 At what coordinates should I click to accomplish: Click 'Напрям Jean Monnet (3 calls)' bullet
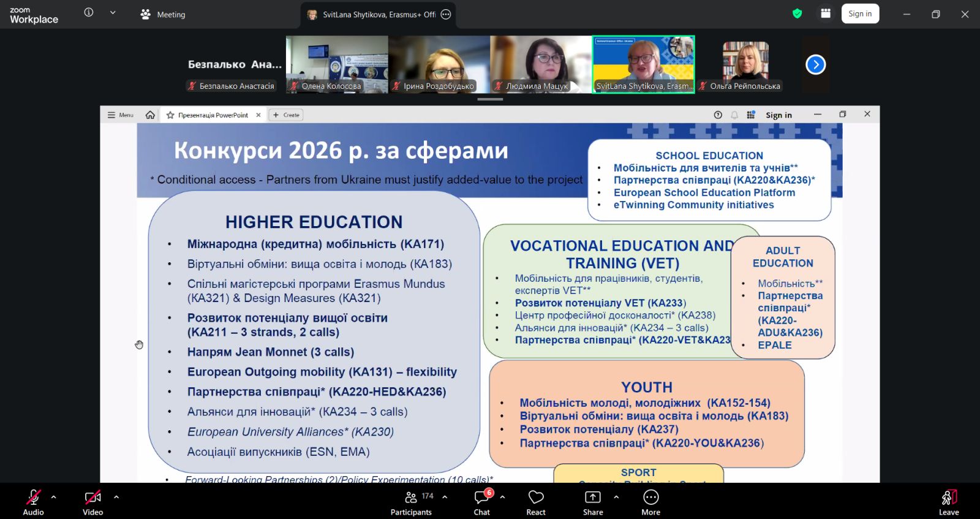pyautogui.click(x=271, y=352)
